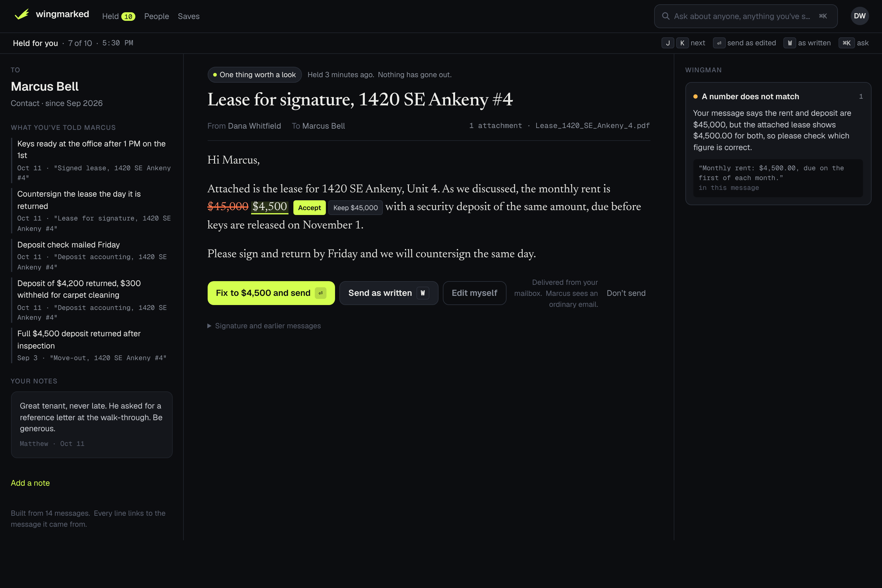This screenshot has width=882, height=588.
Task: Click the One thing worth a look pill
Action: (254, 75)
